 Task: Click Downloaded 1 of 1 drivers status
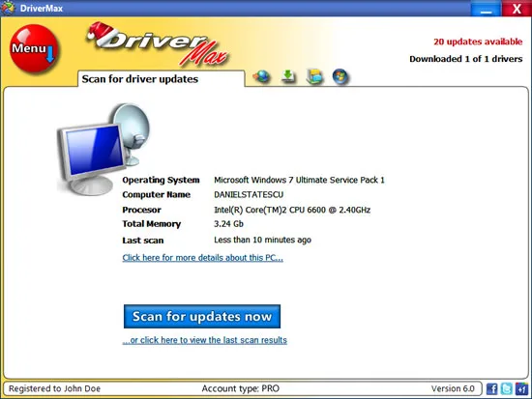pos(466,59)
